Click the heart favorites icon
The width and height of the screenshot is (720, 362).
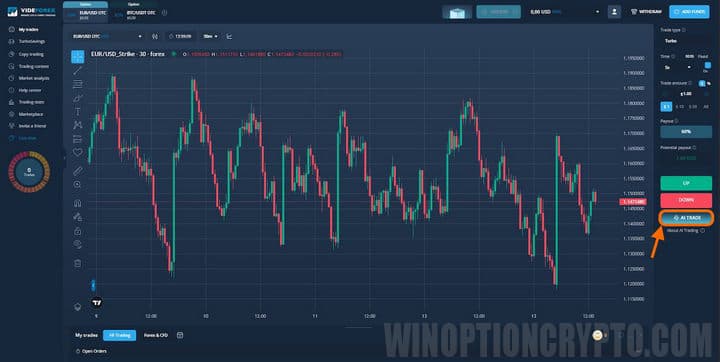(78, 152)
